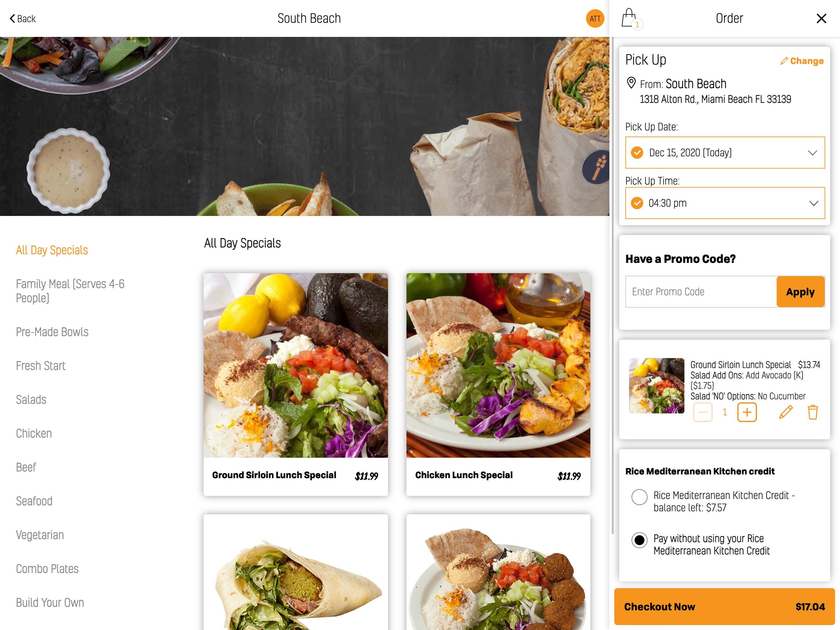
Task: Edit order item using pencil icon
Action: tap(786, 412)
